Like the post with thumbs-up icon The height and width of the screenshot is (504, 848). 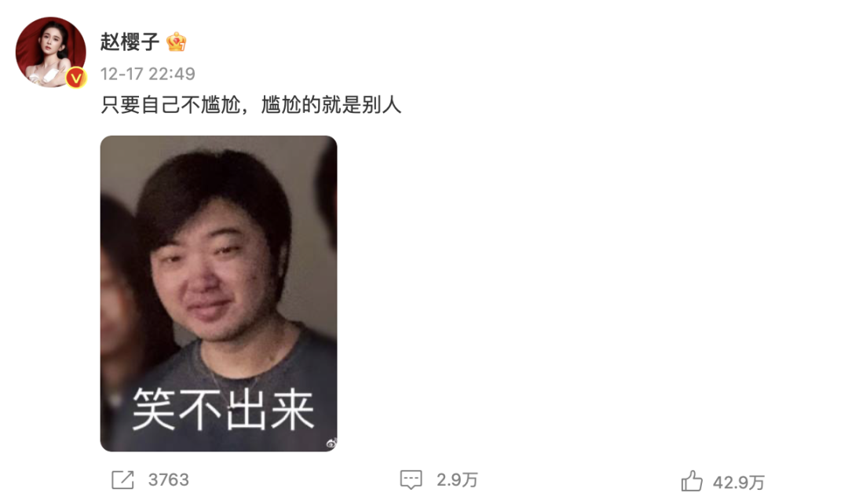pos(692,480)
